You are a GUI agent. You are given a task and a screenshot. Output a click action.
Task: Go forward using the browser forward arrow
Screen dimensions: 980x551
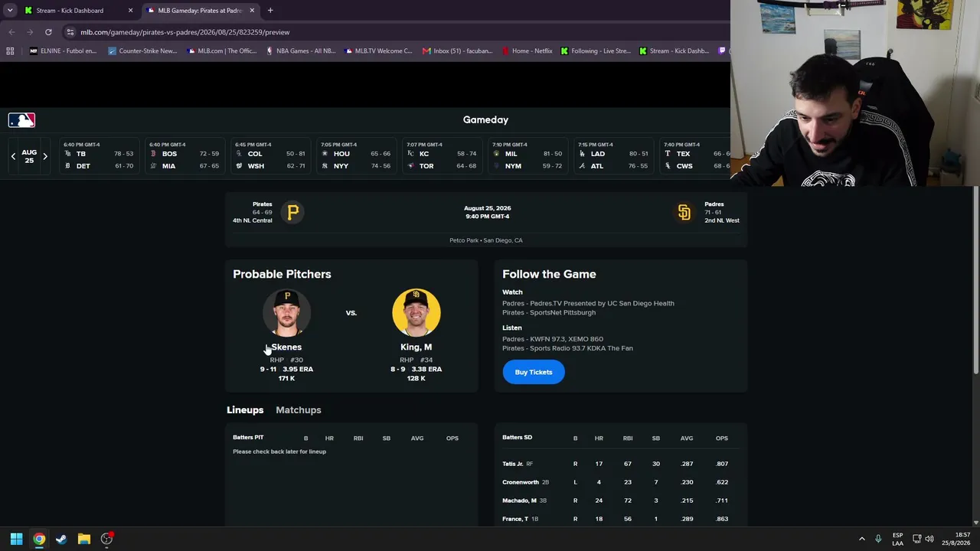(30, 32)
